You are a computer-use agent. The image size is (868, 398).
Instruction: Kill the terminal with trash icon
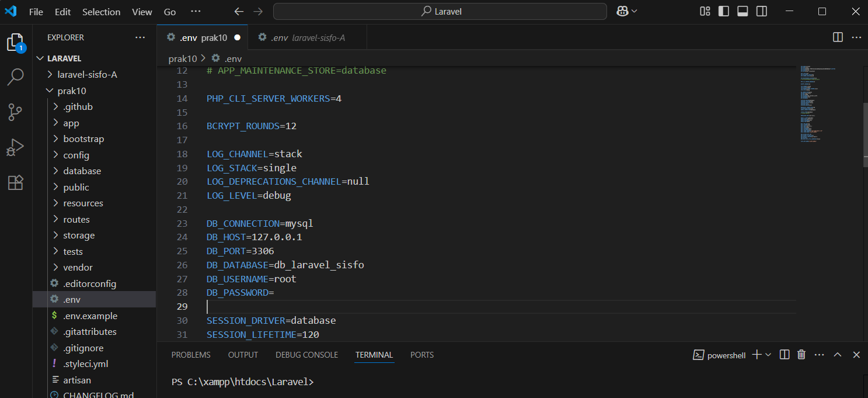pyautogui.click(x=801, y=355)
